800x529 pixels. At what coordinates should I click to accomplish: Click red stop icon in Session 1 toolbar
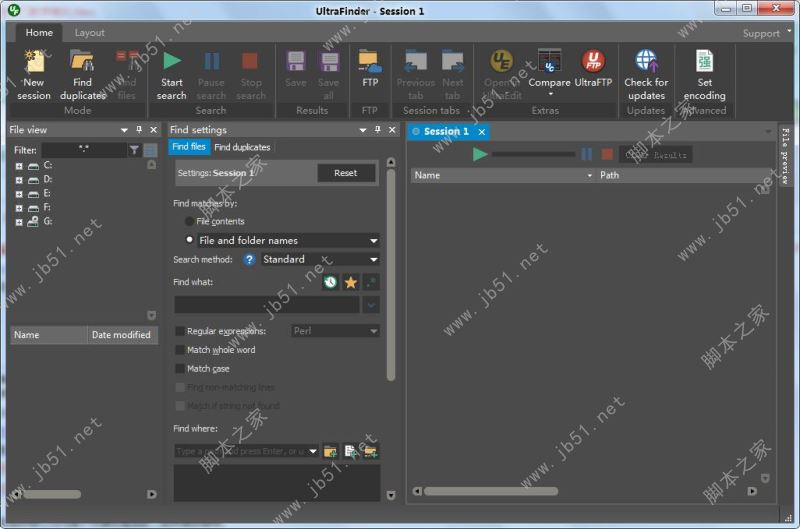[607, 154]
